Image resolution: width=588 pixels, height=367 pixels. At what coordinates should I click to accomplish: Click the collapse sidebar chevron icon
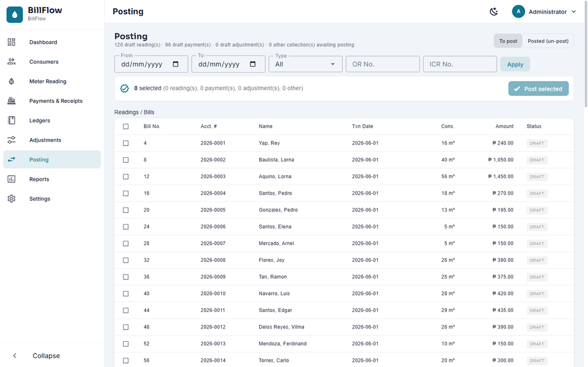(x=15, y=356)
